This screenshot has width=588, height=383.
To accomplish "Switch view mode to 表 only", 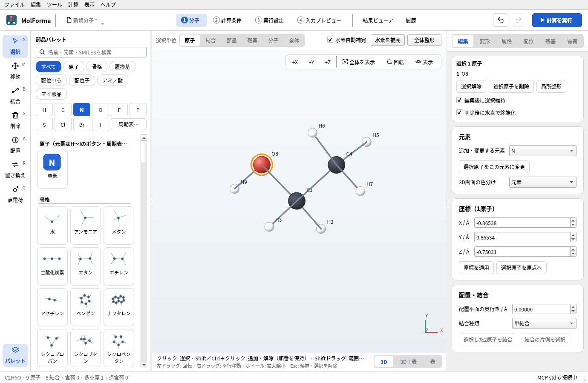I will point(432,362).
